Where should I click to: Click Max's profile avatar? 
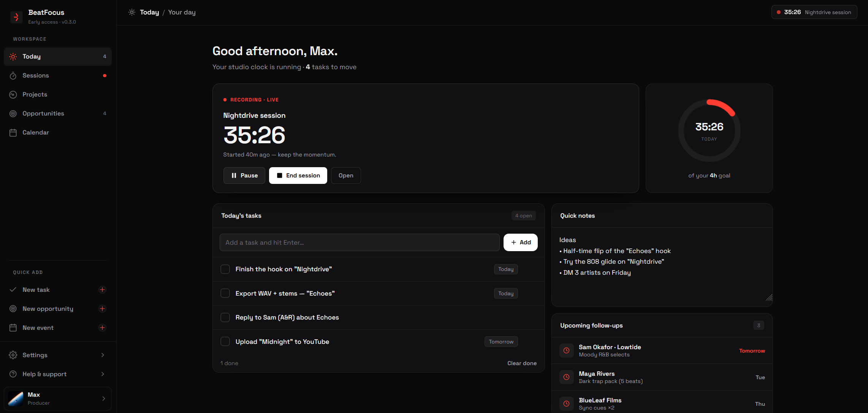[x=16, y=399]
